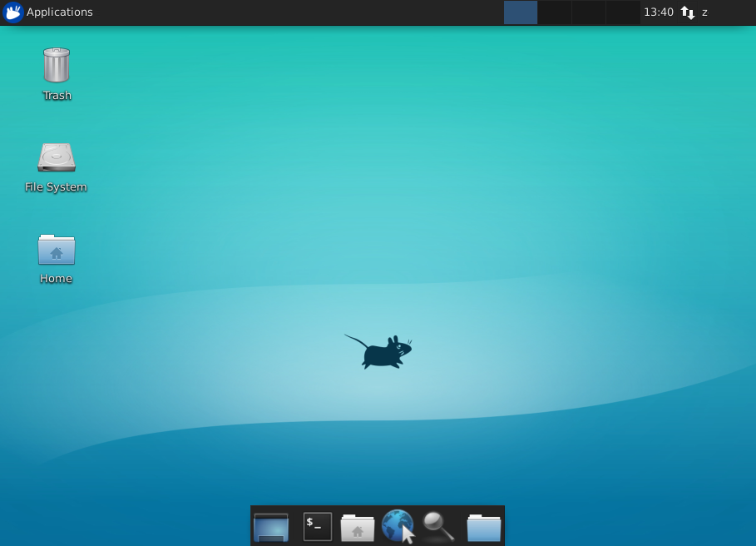Open the blue folder dock icon
The height and width of the screenshot is (546, 756).
483,527
